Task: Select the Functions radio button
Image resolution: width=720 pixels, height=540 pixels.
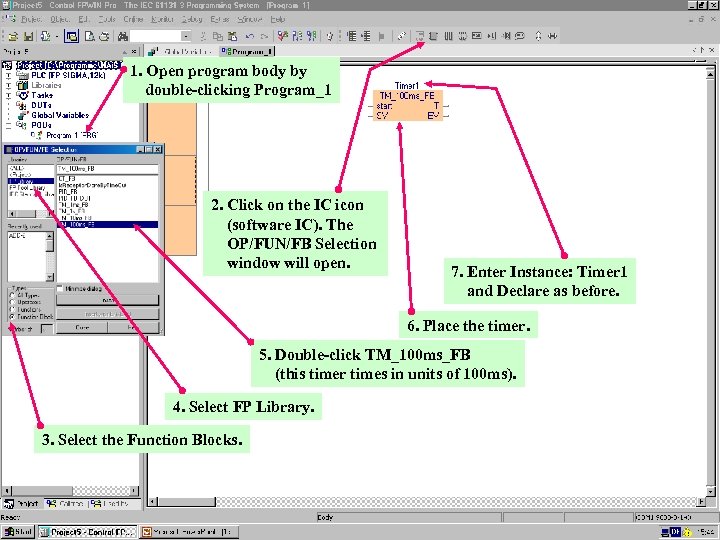Action: coord(12,310)
